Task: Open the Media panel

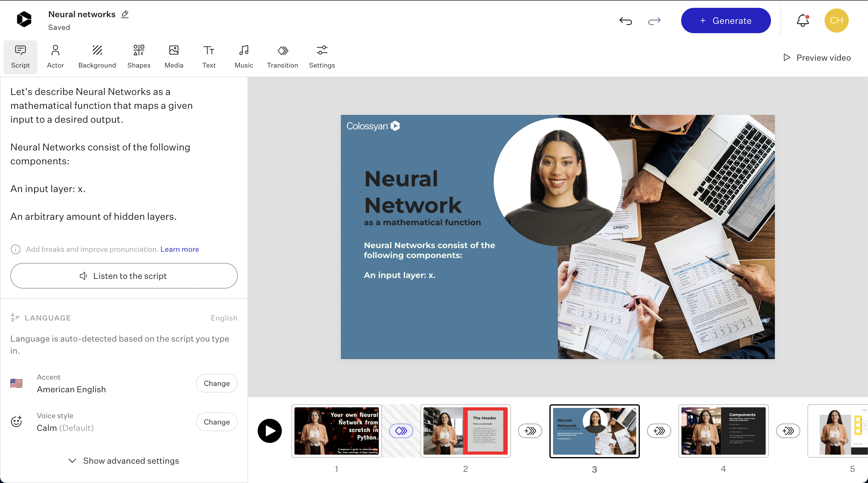Action: pos(174,57)
